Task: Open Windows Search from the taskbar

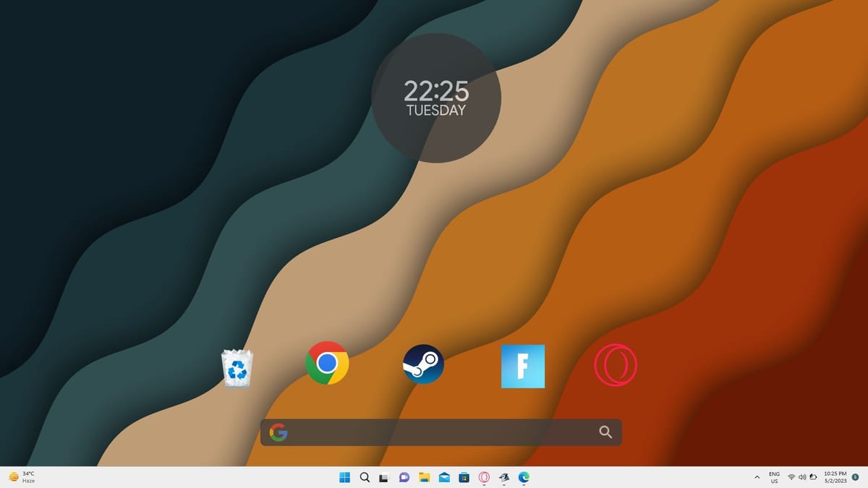Action: tap(365, 477)
